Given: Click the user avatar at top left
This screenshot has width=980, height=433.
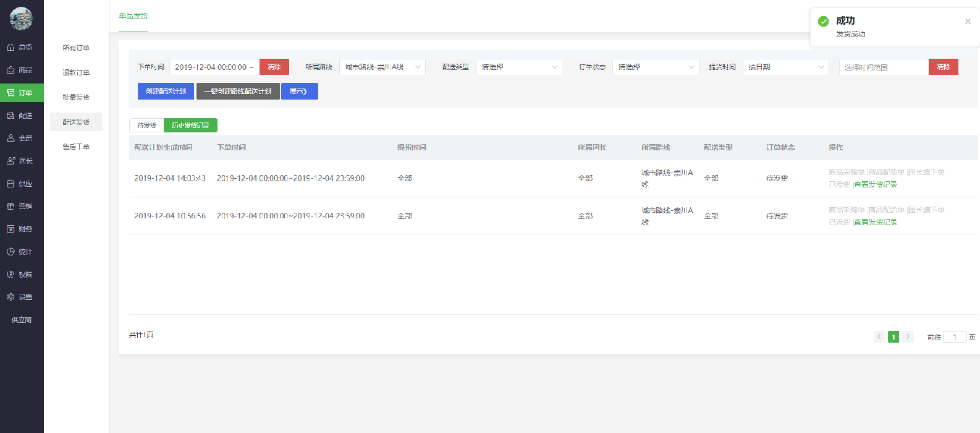Looking at the screenshot, I should [x=21, y=19].
